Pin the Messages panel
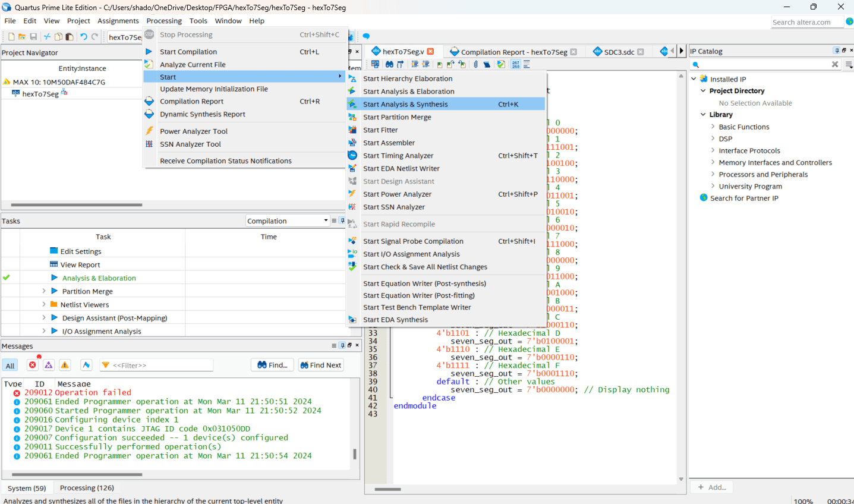854x504 pixels. point(342,345)
